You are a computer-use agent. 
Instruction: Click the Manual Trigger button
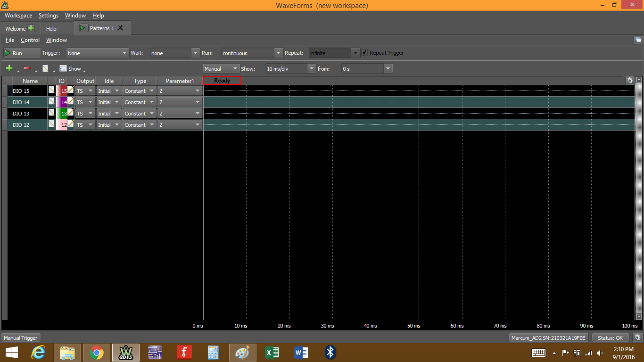tap(21, 338)
